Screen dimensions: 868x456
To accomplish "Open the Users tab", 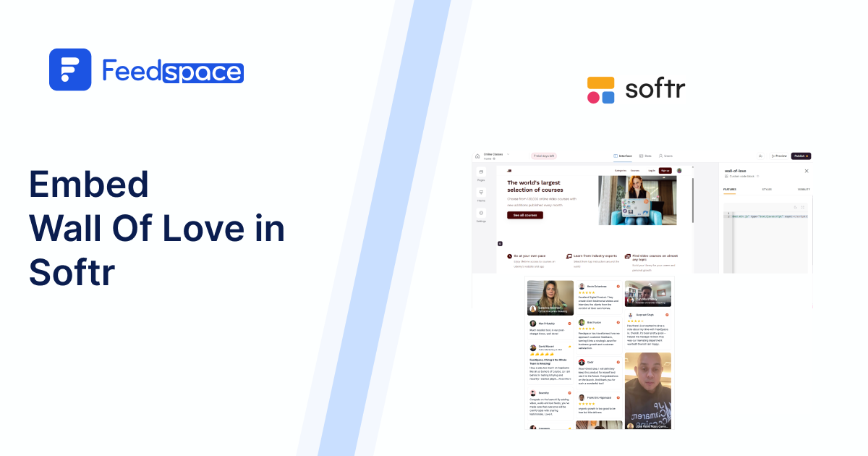I will coord(665,156).
